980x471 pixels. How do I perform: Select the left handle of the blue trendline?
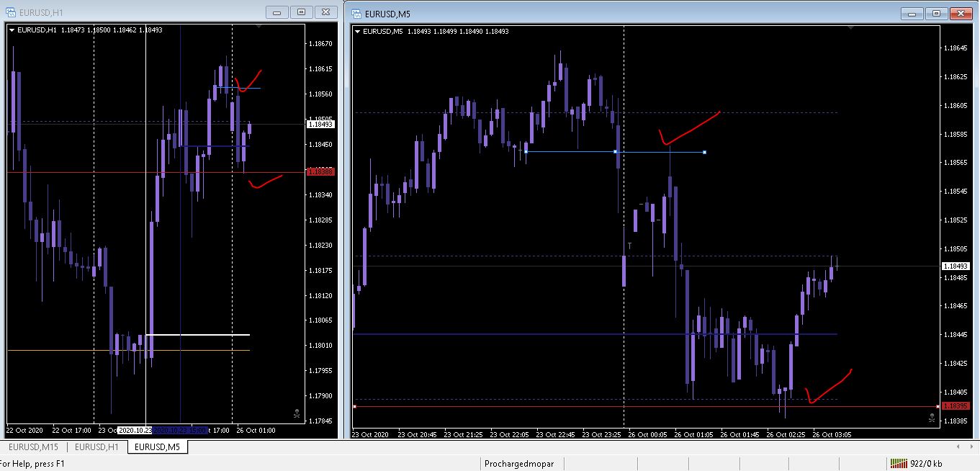[526, 152]
